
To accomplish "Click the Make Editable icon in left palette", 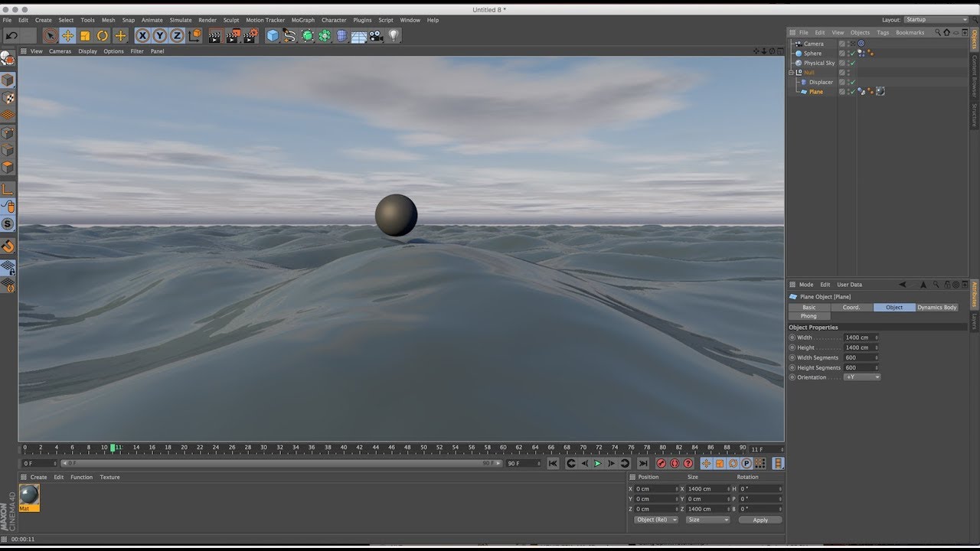I will click(x=8, y=58).
